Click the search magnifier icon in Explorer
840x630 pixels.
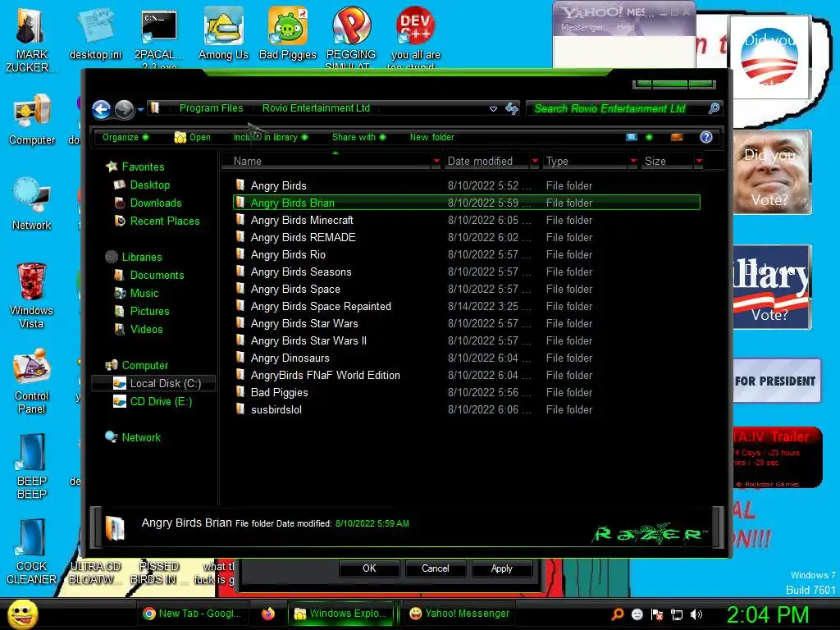point(714,109)
